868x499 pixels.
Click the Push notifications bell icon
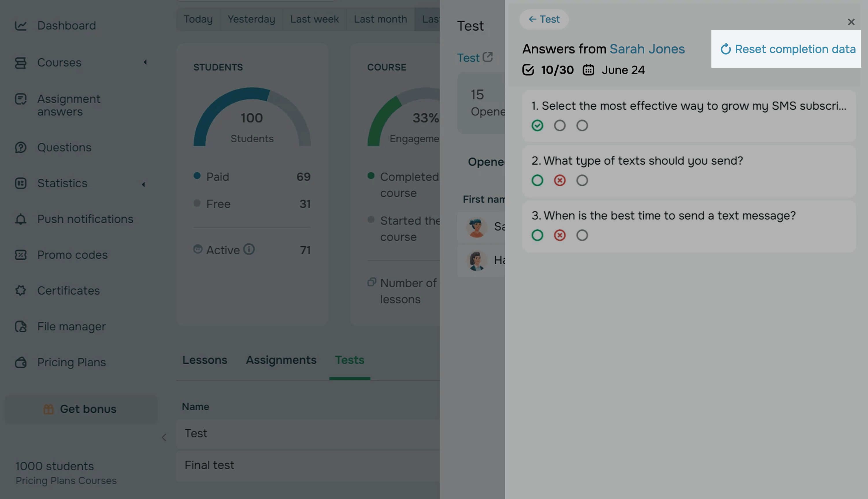21,219
